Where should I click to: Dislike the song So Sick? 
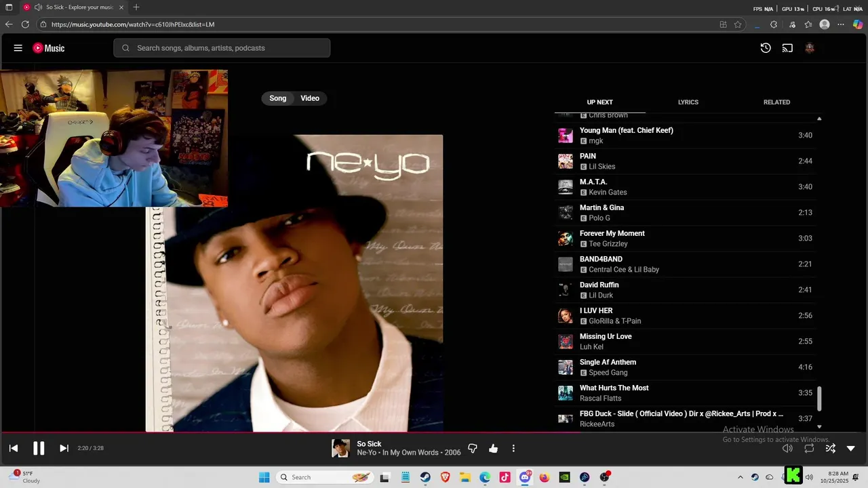(473, 449)
